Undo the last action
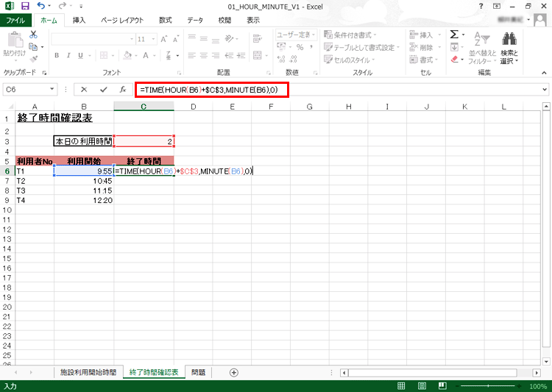The image size is (552, 392). click(x=41, y=6)
